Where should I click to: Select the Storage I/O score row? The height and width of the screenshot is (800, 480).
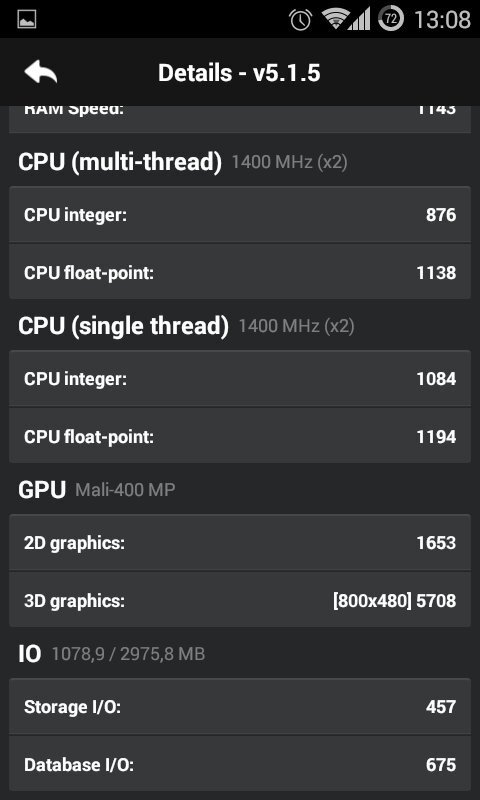coord(240,707)
